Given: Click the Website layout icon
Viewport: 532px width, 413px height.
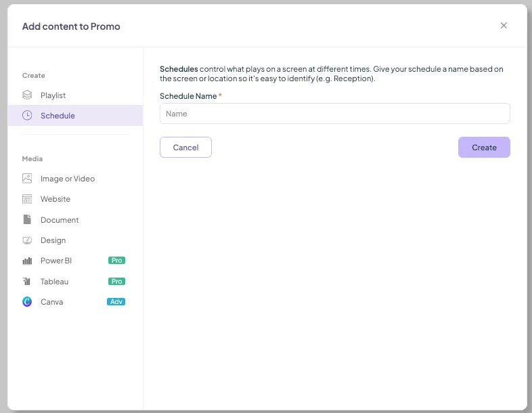Looking at the screenshot, I should click(27, 199).
